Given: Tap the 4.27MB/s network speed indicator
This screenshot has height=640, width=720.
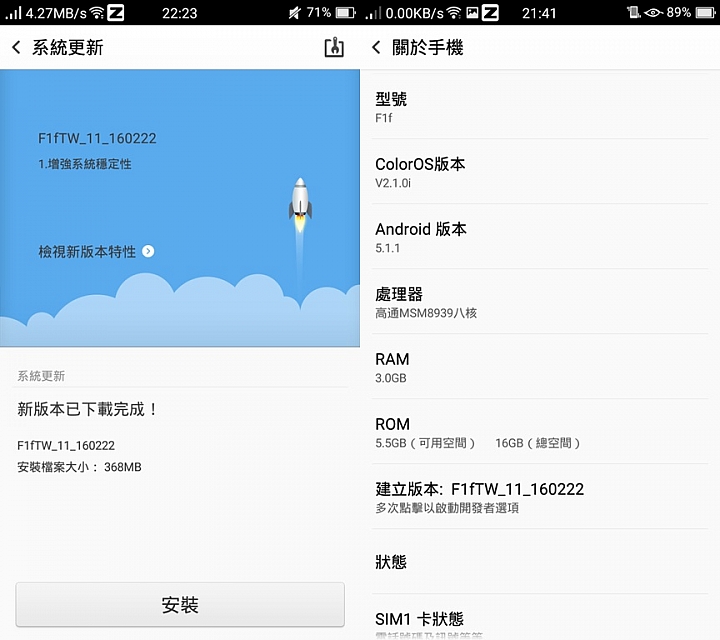Looking at the screenshot, I should point(56,13).
